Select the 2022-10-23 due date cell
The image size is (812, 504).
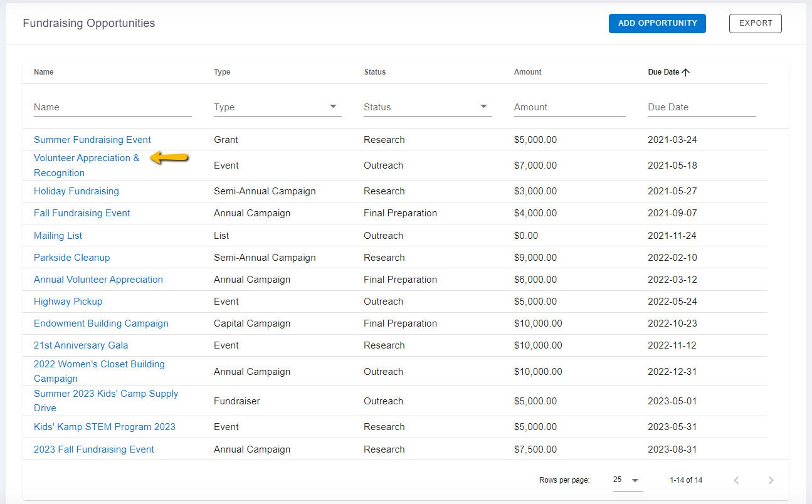(x=672, y=323)
